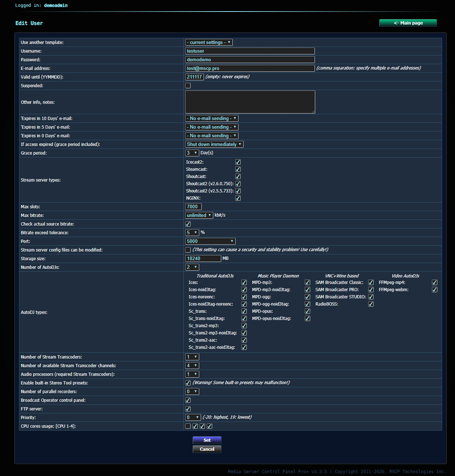Enable the Suspended checkbox
Screen dimensions: 455x476
pos(188,85)
